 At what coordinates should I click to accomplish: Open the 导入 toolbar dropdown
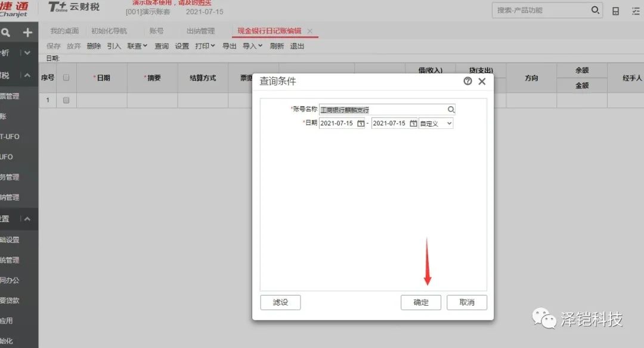(252, 46)
